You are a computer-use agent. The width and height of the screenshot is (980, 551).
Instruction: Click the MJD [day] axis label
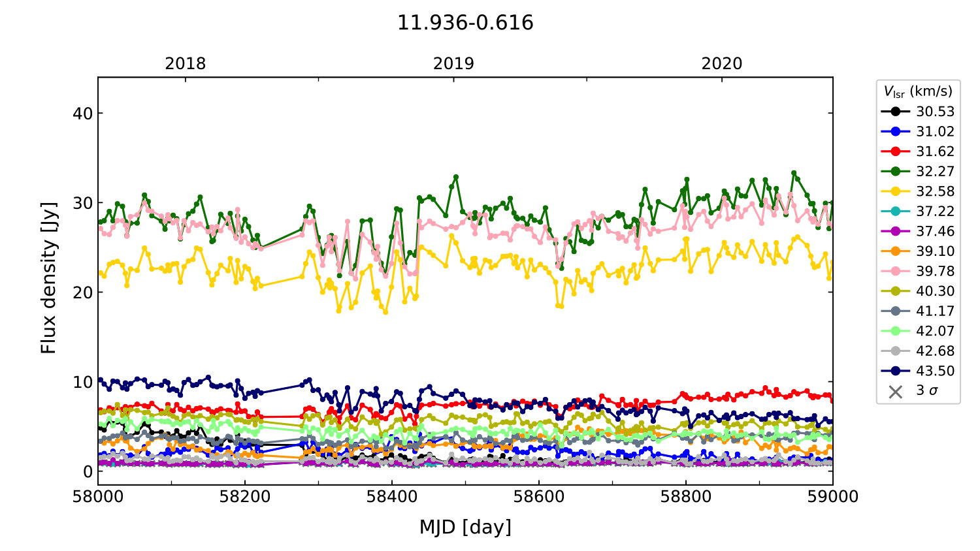(465, 527)
